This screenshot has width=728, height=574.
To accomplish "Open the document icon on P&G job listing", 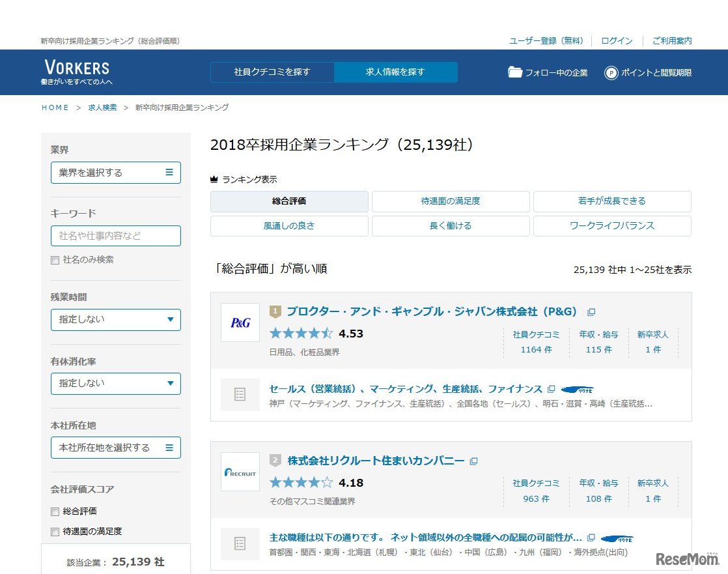I will 240,394.
